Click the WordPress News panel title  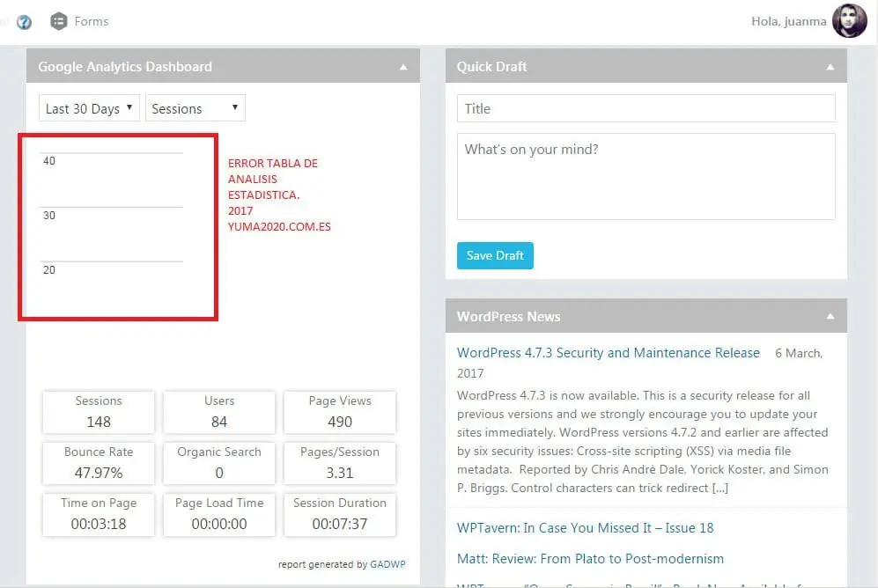(x=508, y=317)
